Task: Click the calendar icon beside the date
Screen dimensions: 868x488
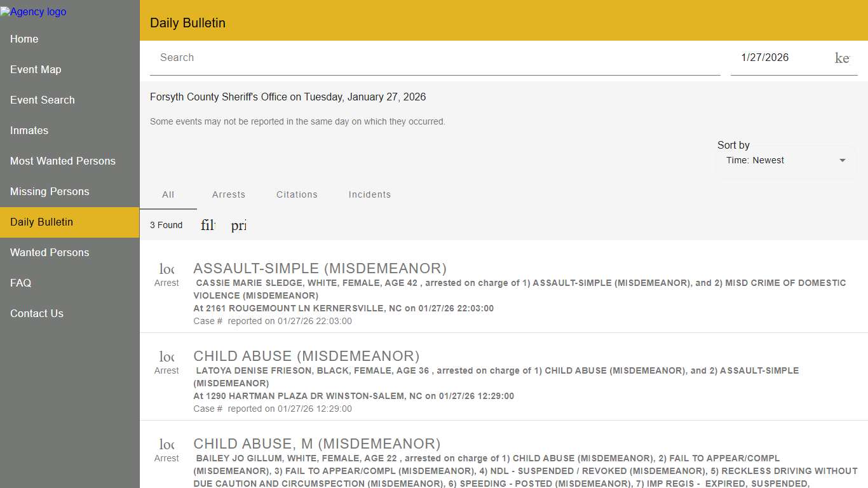Action: tap(842, 58)
